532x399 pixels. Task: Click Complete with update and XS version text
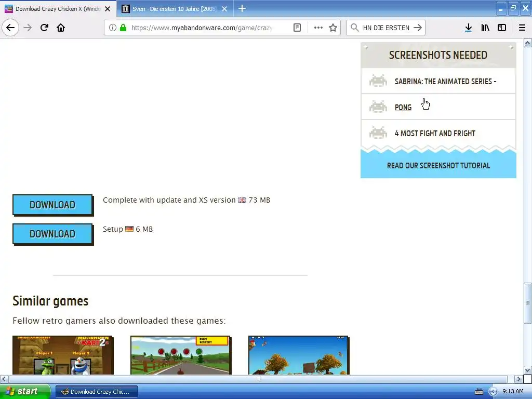coord(169,200)
